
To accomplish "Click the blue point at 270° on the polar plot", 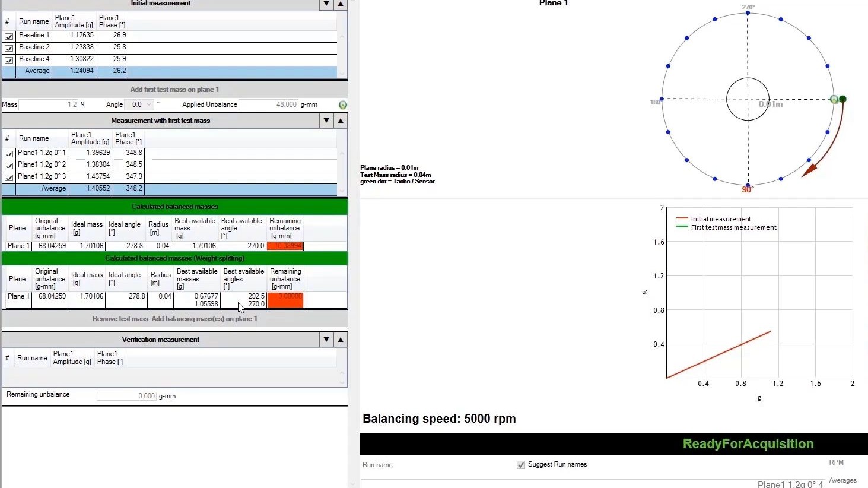I will tap(748, 12).
